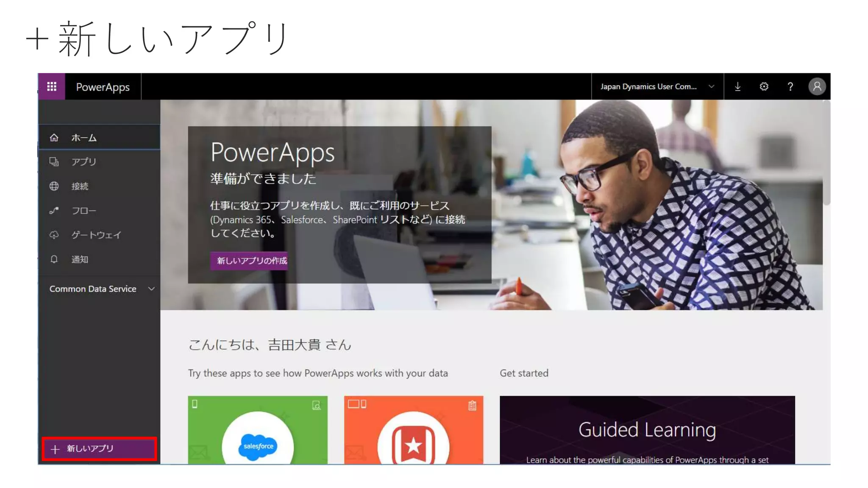
Task: Open the help question mark icon
Action: (x=790, y=86)
